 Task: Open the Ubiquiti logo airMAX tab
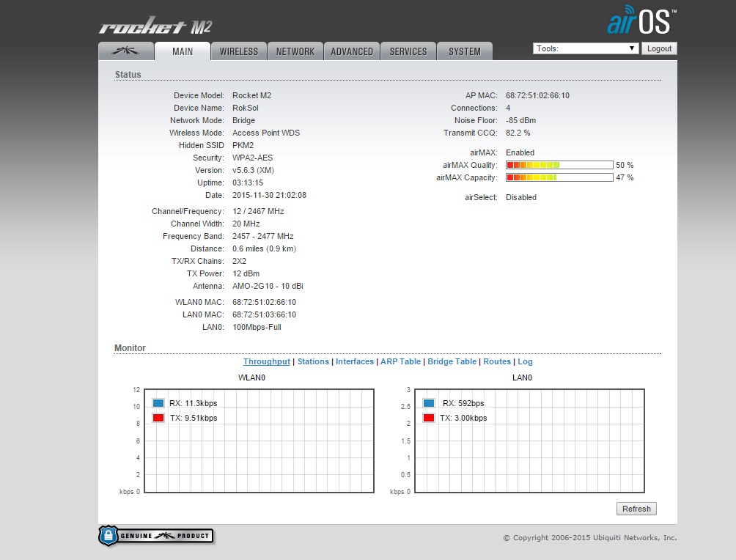tap(126, 51)
